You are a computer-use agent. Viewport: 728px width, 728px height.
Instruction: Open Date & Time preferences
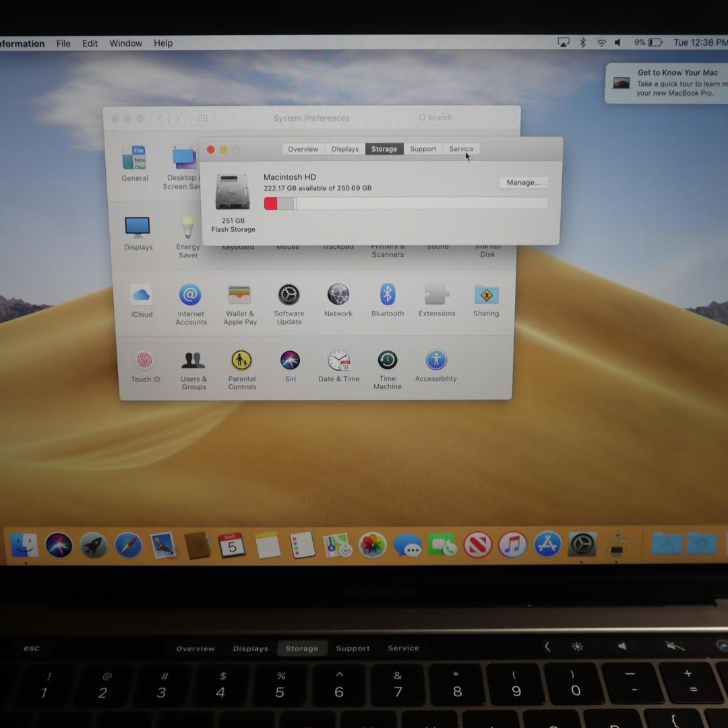tap(339, 360)
